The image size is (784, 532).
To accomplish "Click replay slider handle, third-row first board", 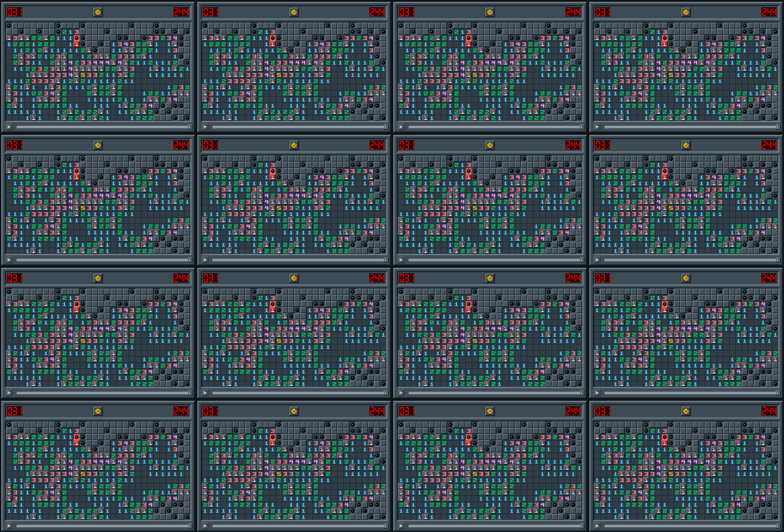I will click(x=190, y=393).
